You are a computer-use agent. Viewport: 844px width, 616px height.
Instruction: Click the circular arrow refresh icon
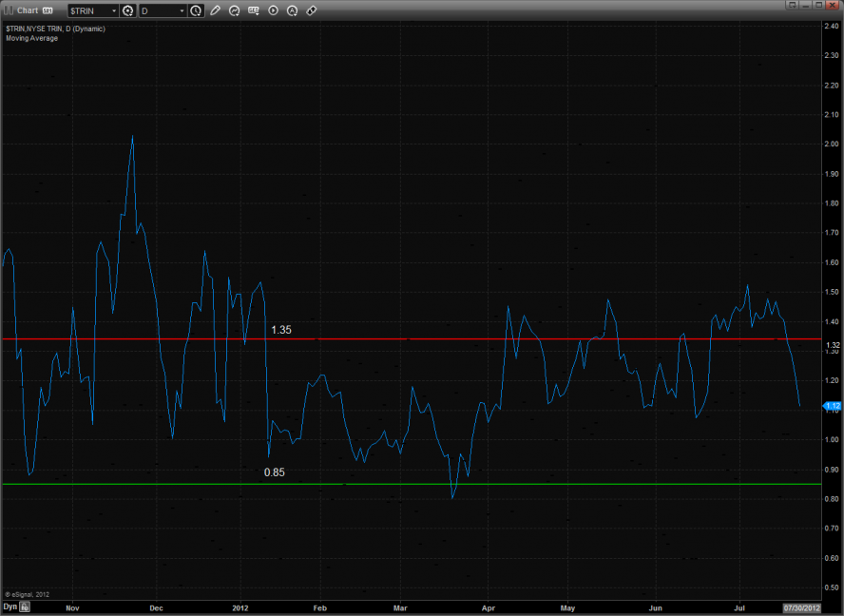coord(234,10)
